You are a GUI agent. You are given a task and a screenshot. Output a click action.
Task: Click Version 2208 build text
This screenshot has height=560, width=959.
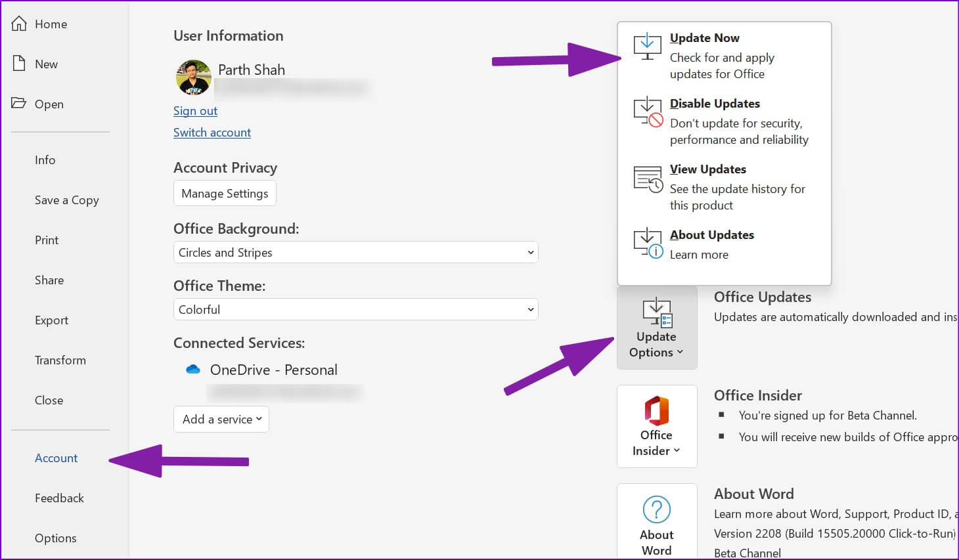[835, 533]
